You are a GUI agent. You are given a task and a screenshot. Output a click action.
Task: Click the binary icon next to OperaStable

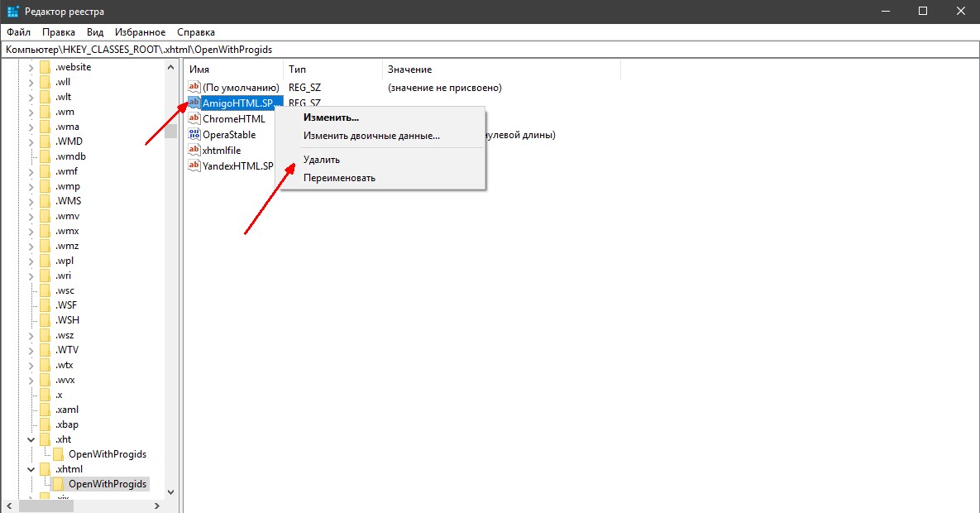coord(194,134)
